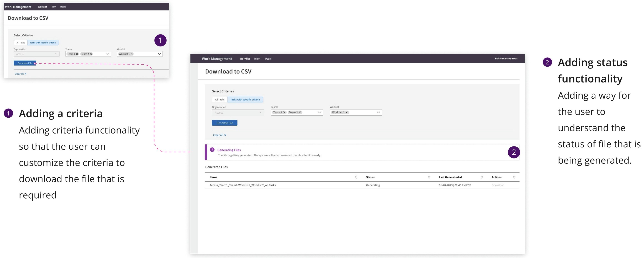This screenshot has width=644, height=258.
Task: Remove Worklist 1 chip in large mockup
Action: [347, 112]
